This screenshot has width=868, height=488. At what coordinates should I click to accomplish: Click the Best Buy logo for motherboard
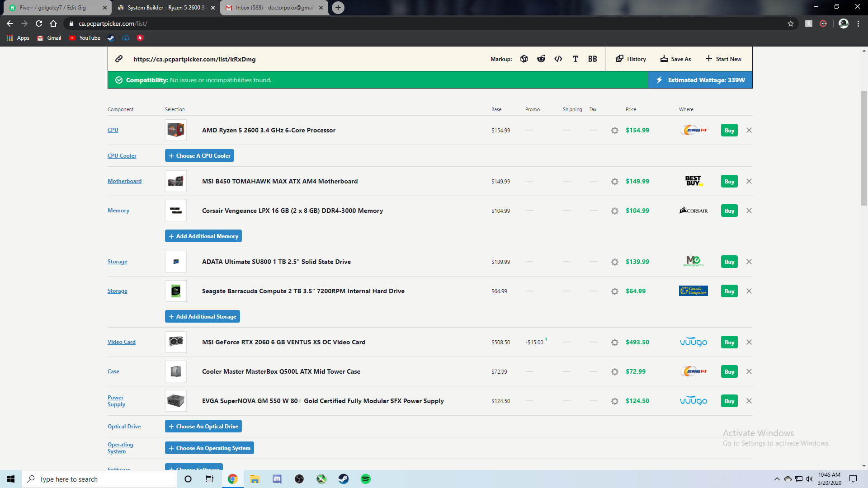point(693,181)
